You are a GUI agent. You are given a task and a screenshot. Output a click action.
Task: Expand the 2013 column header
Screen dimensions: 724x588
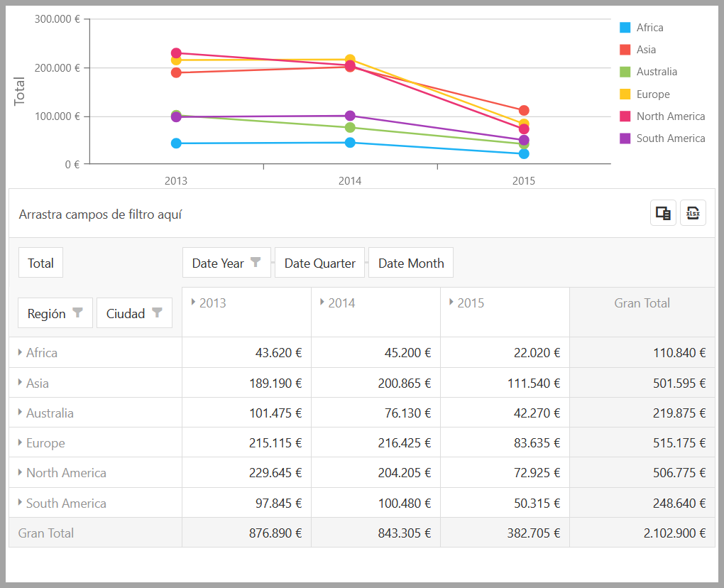coord(194,303)
